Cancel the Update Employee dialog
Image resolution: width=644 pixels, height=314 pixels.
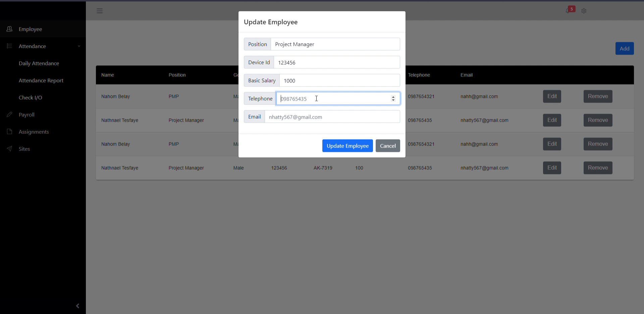pyautogui.click(x=388, y=146)
